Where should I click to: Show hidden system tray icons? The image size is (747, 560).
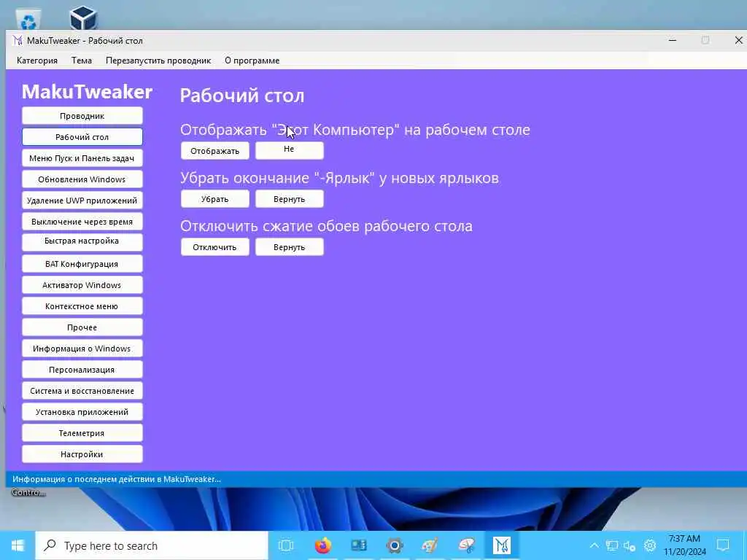[x=594, y=545]
